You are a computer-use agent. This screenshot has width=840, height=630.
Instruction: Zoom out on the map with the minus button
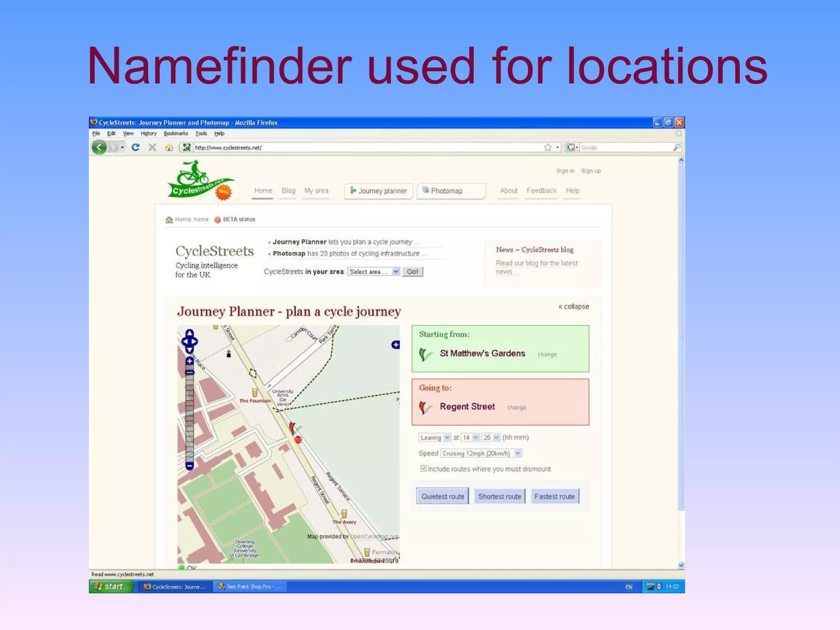pyautogui.click(x=189, y=466)
